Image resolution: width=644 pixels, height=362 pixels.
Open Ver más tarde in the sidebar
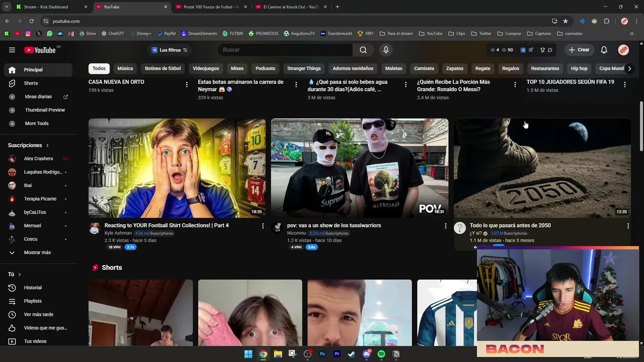pyautogui.click(x=38, y=314)
